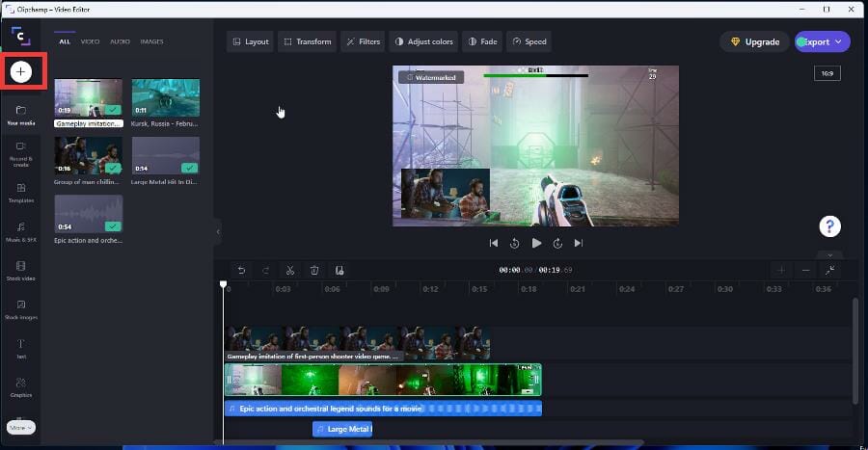868x450 pixels.
Task: Select the Gameplay imitation media thumbnail
Action: click(x=88, y=98)
